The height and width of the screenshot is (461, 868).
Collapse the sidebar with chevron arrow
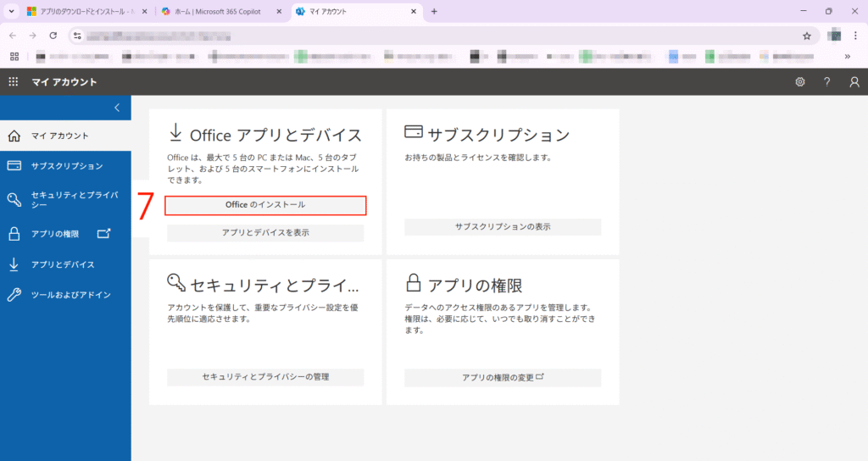pyautogui.click(x=117, y=108)
